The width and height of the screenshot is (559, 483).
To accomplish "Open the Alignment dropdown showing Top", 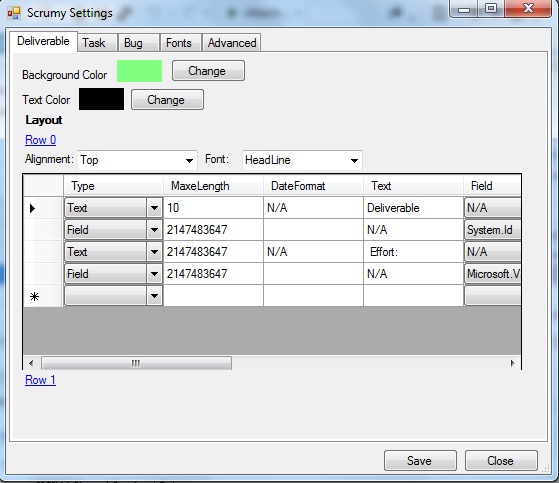I will [x=137, y=160].
